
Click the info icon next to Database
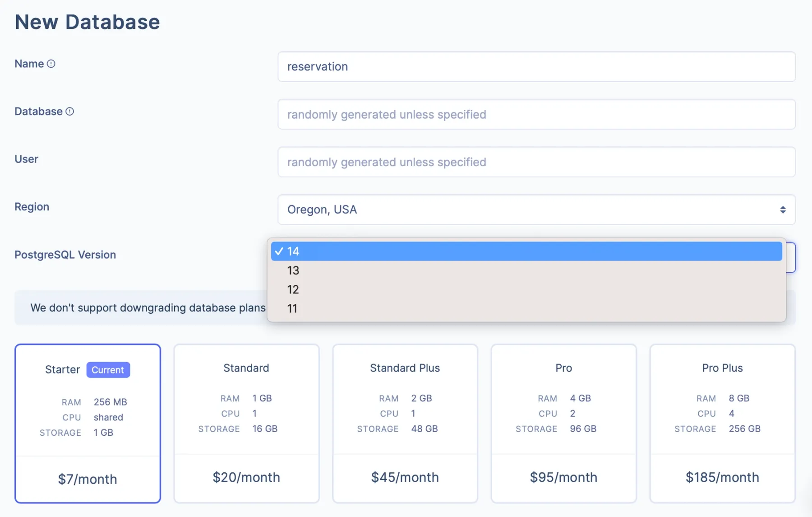tap(70, 111)
